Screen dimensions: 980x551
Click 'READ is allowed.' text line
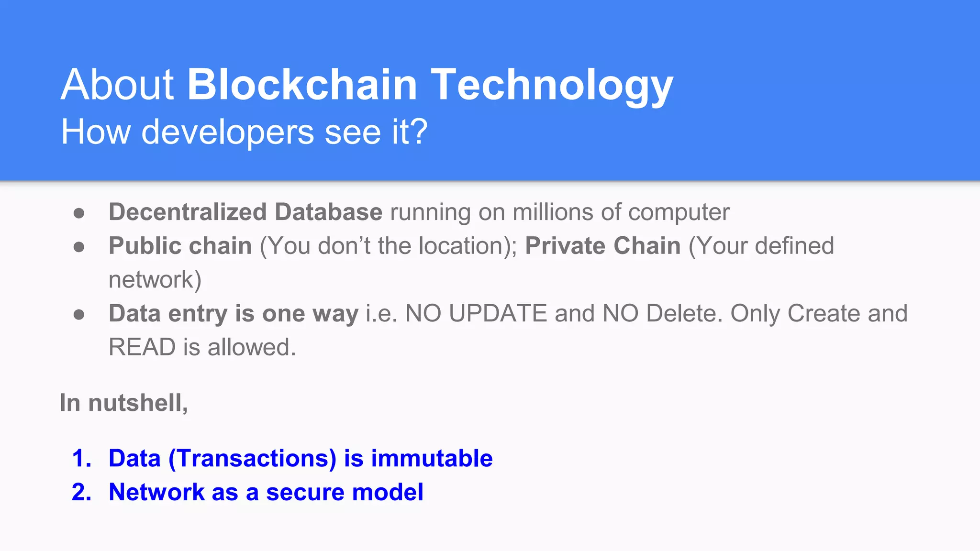[x=202, y=347]
